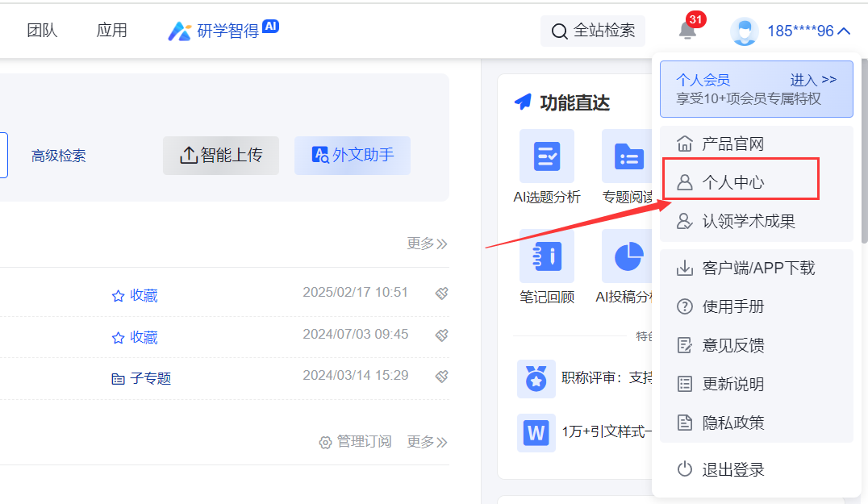Open the 笔记回顾 notebook icon
Viewport: 868px width, 504px height.
(546, 256)
